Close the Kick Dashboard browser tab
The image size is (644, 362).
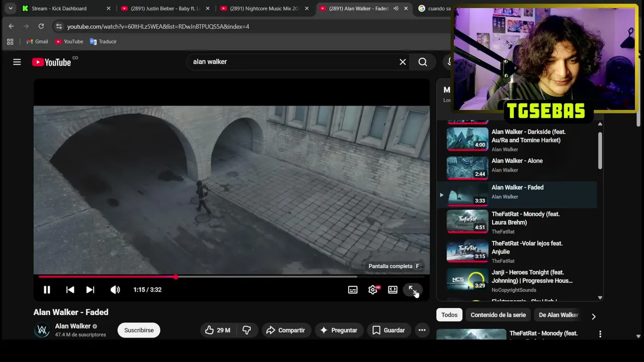pyautogui.click(x=108, y=9)
